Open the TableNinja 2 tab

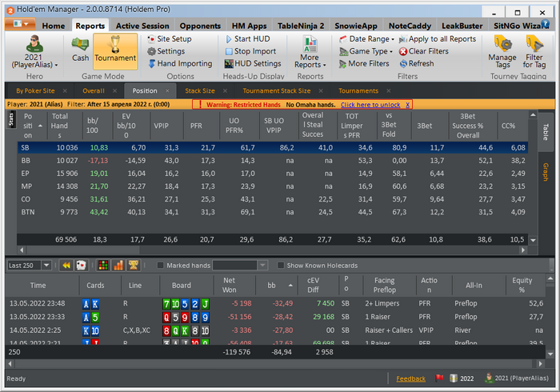point(301,26)
